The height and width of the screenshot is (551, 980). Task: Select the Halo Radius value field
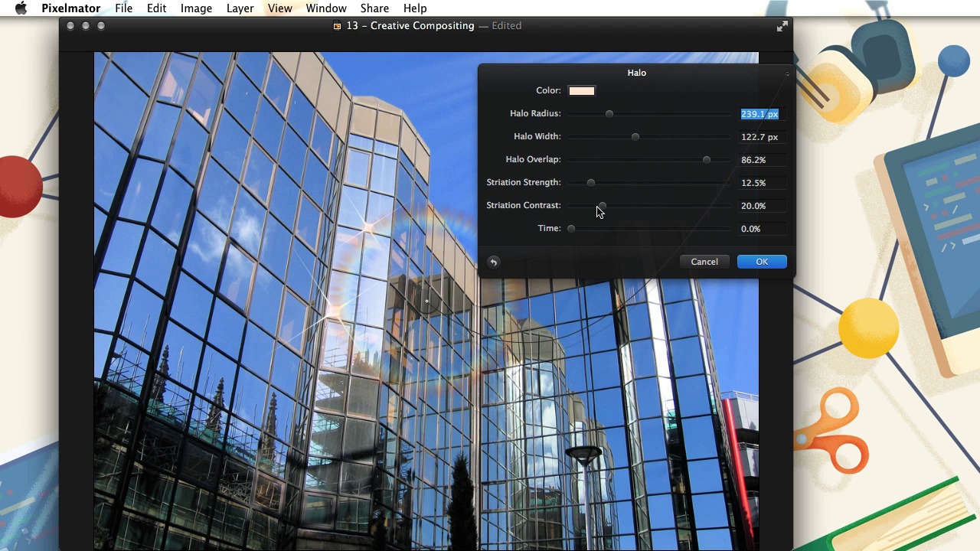(761, 114)
